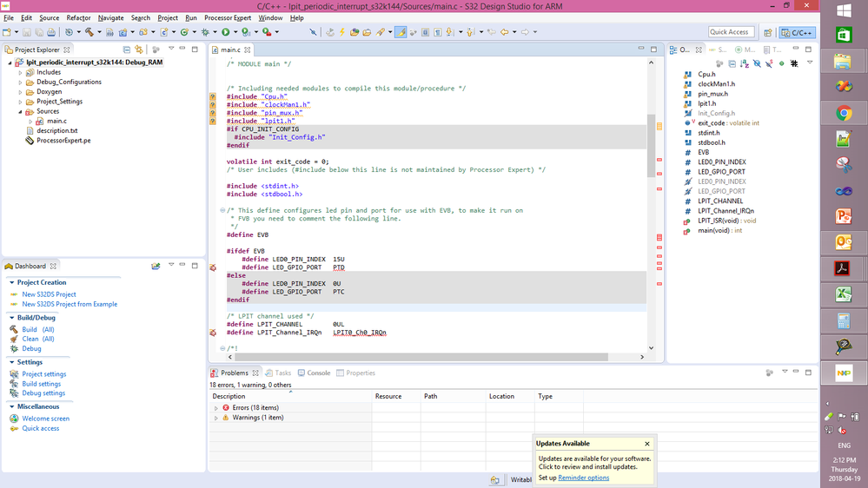Toggle the highlighted mark occurrences toolbar button

tap(401, 32)
